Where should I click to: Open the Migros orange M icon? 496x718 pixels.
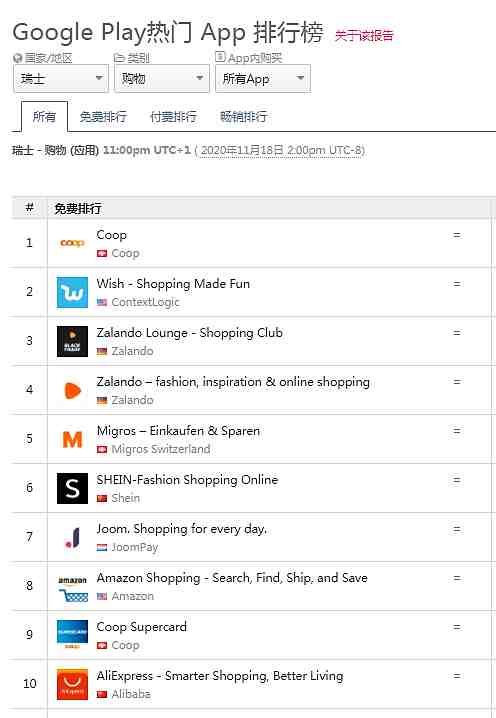click(x=72, y=439)
